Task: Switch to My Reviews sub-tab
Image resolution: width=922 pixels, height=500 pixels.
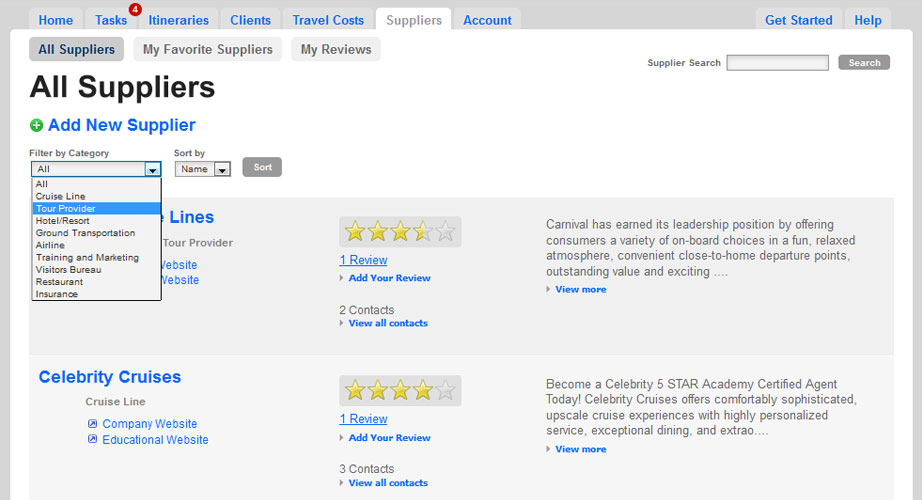Action: pyautogui.click(x=336, y=49)
